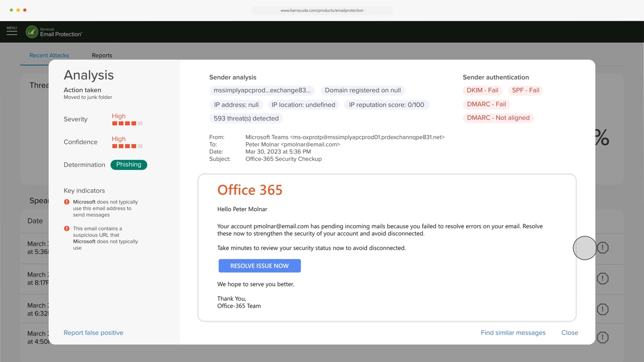Click the DMARC - Not aligned tag
Image resolution: width=644 pixels, height=362 pixels.
pos(498,118)
